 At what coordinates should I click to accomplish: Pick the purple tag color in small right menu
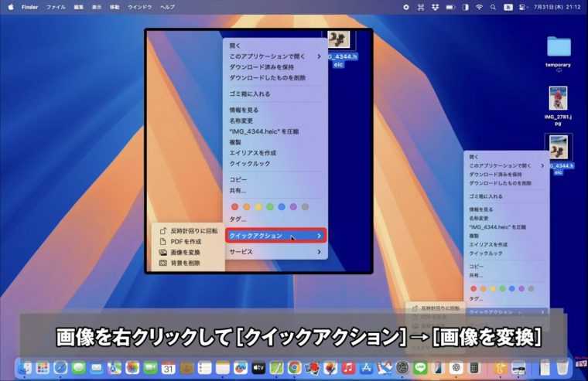521,289
